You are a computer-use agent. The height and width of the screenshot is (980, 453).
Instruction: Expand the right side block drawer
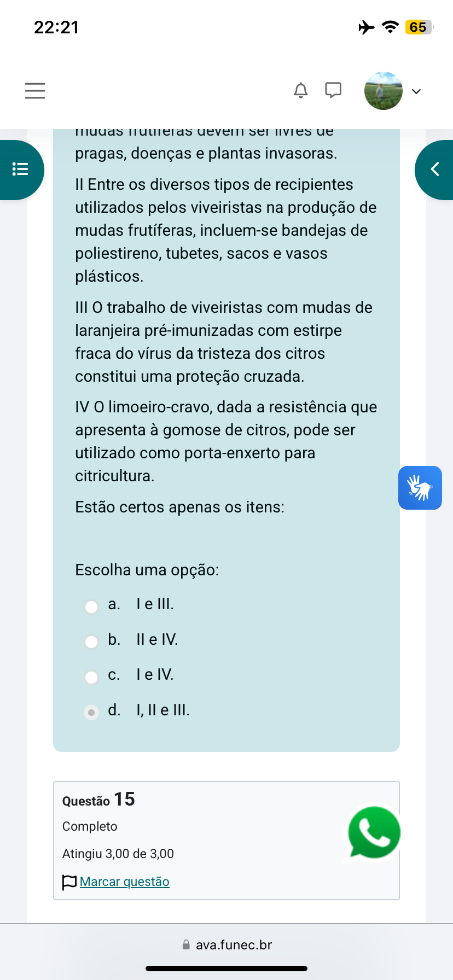click(435, 170)
